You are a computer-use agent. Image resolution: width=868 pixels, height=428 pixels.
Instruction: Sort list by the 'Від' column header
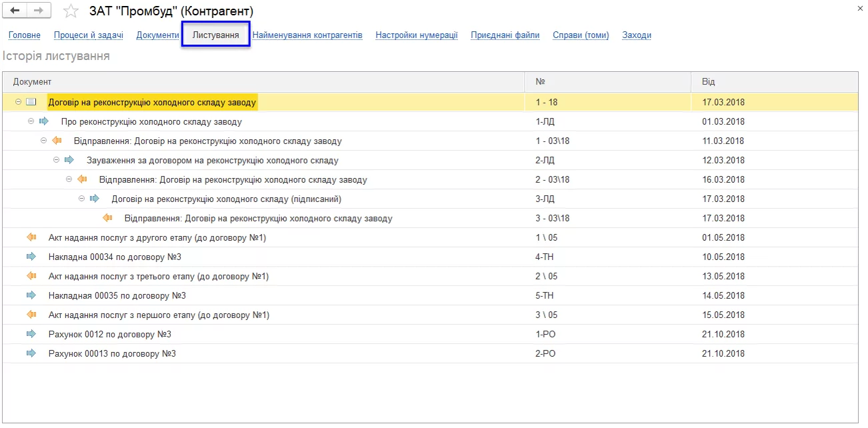708,82
